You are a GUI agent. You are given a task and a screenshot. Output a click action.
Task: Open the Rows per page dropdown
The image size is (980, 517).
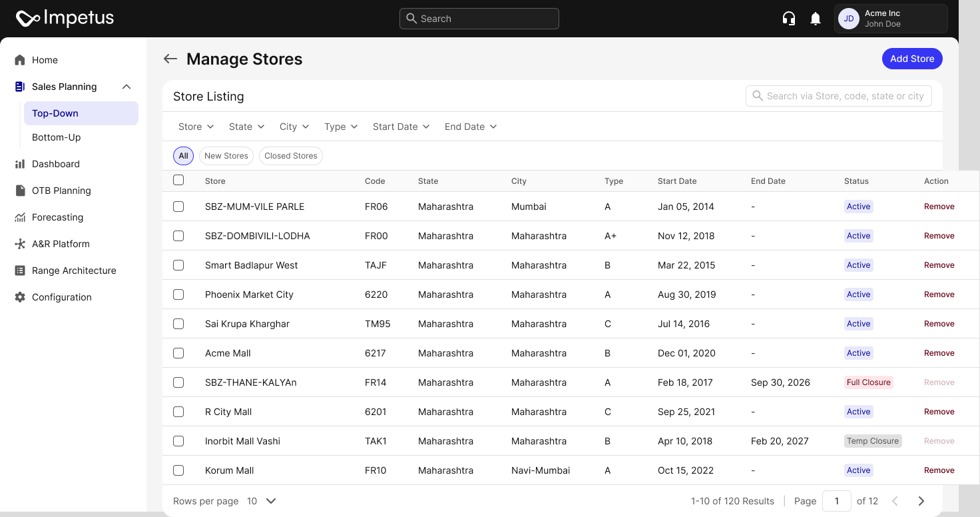262,501
